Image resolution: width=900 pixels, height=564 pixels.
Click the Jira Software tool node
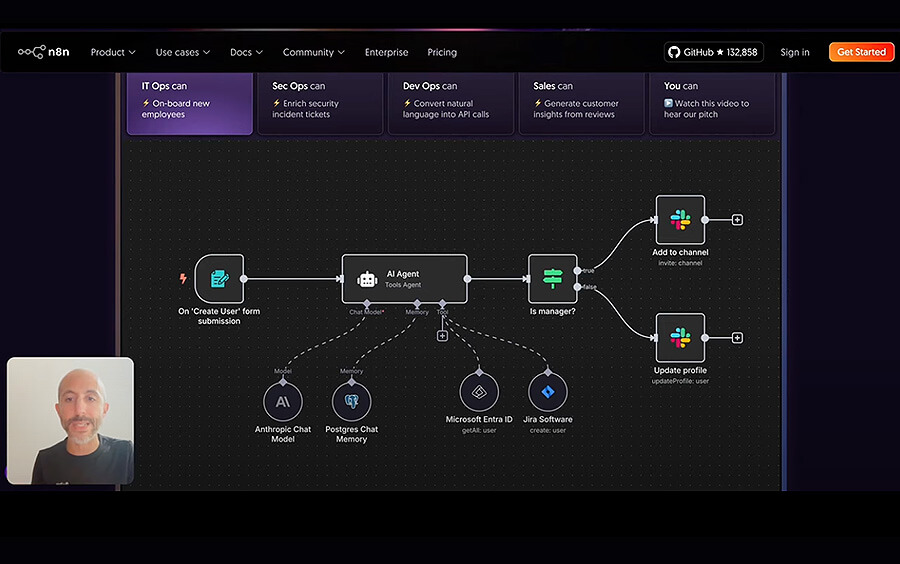click(547, 392)
